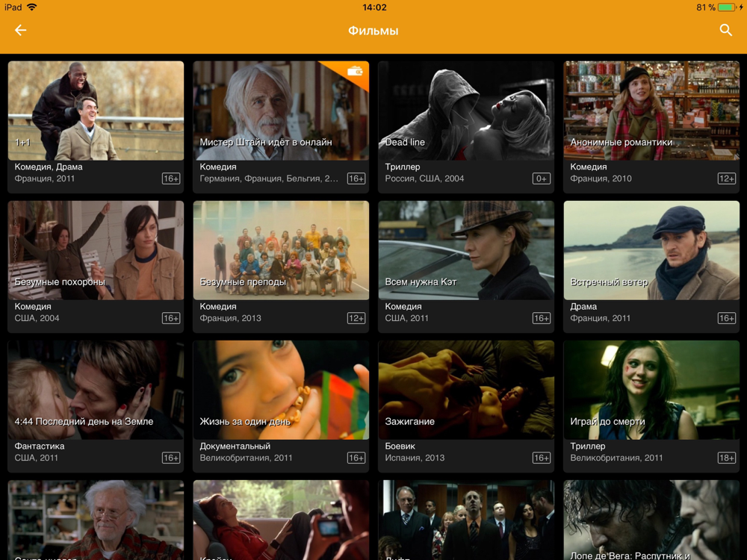This screenshot has width=747, height=560.
Task: Tap the Триллер genre under Dead line
Action: [403, 167]
